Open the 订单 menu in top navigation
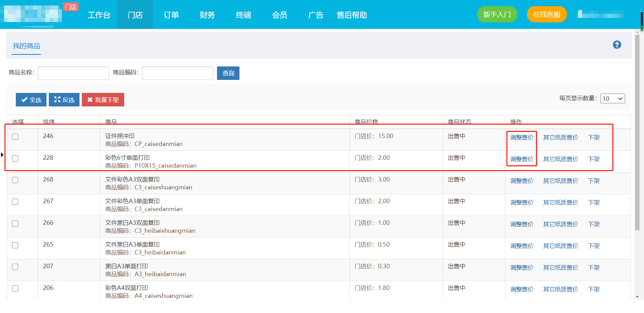 click(x=171, y=15)
